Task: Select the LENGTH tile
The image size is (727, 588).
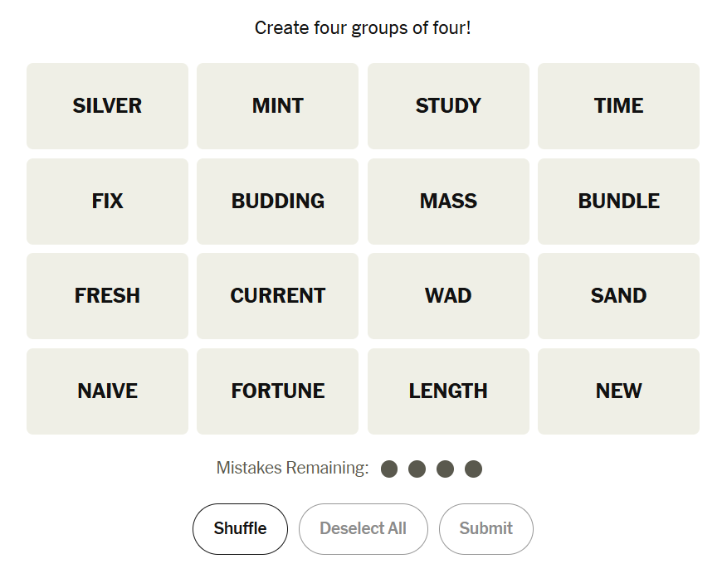Action: (448, 391)
